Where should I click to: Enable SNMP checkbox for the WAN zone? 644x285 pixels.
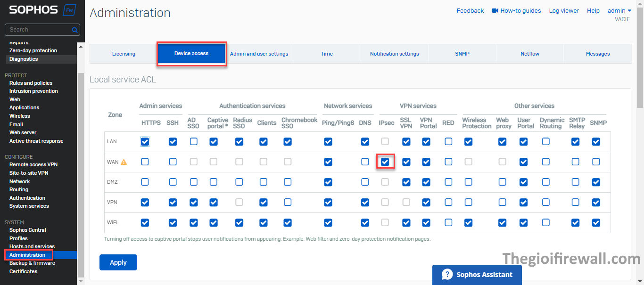596,162
